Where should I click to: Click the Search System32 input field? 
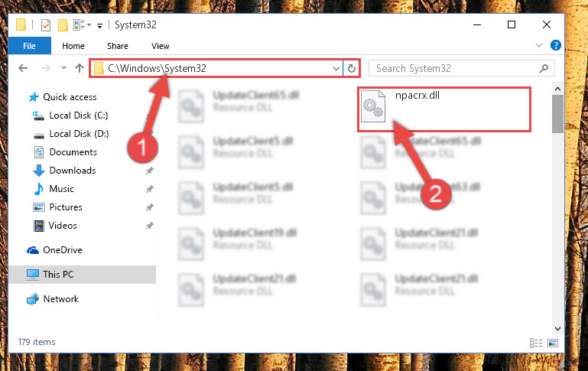pyautogui.click(x=456, y=68)
